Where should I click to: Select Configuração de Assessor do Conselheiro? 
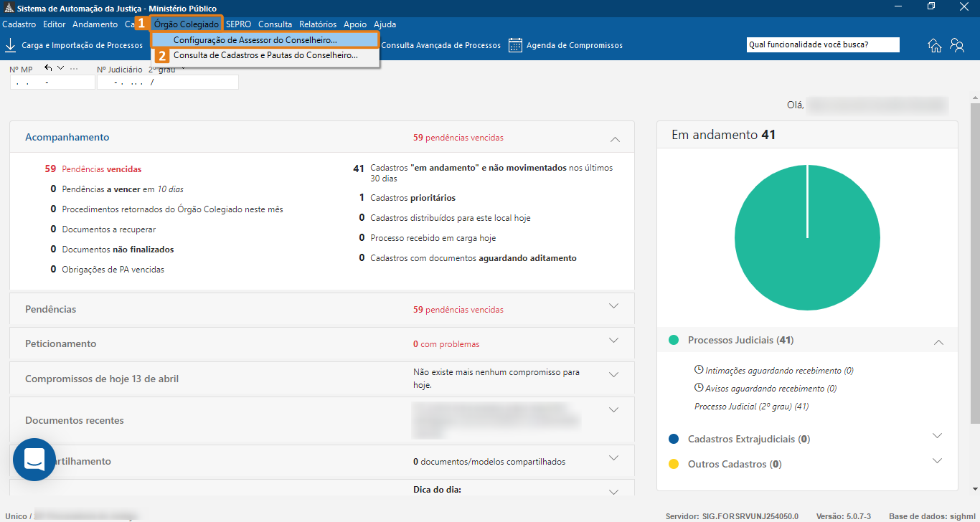click(265, 39)
